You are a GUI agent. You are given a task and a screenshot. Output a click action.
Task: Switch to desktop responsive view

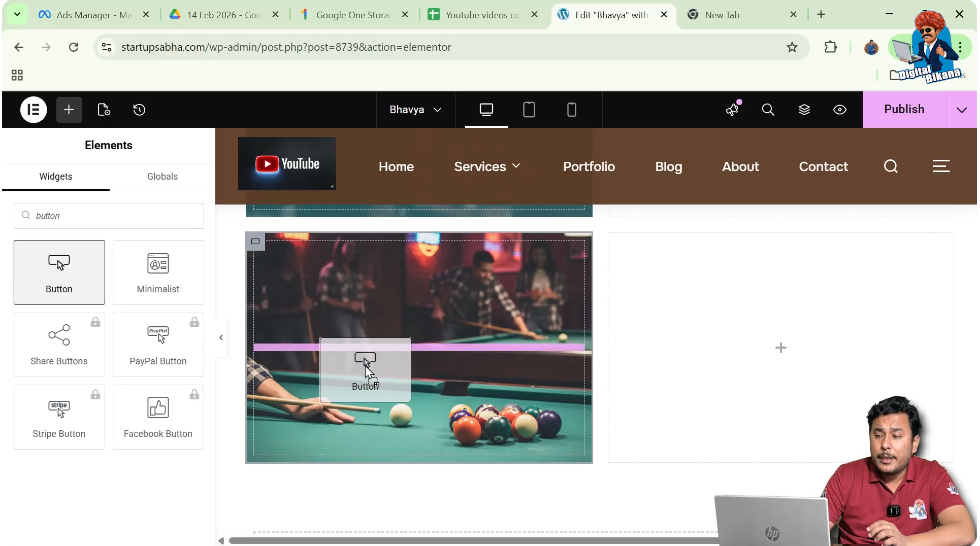tap(486, 110)
